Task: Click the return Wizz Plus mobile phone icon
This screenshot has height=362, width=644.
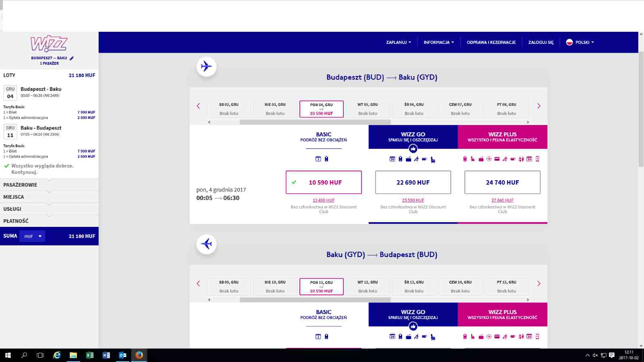Action: pos(537,337)
